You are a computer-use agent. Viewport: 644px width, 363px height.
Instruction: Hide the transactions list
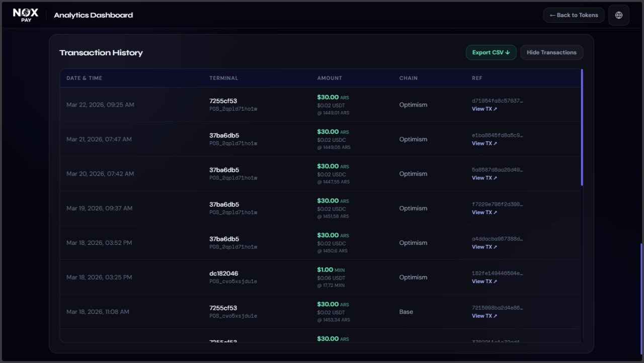pos(551,52)
